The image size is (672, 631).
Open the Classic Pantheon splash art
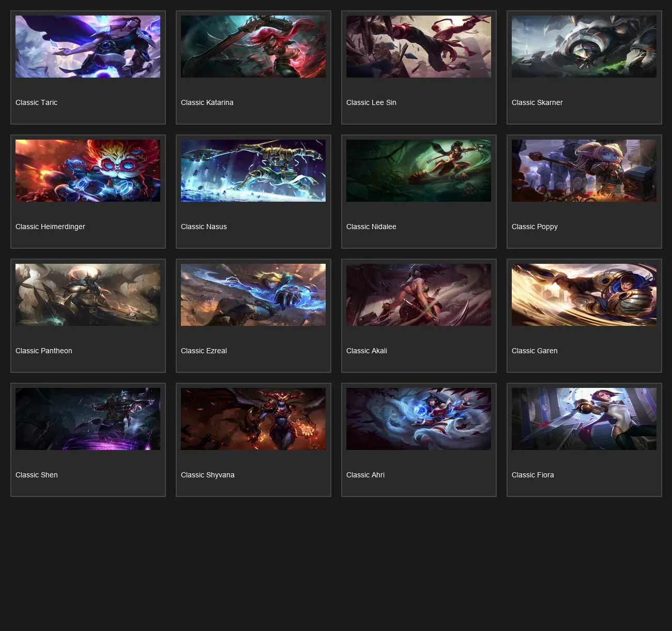coord(88,295)
